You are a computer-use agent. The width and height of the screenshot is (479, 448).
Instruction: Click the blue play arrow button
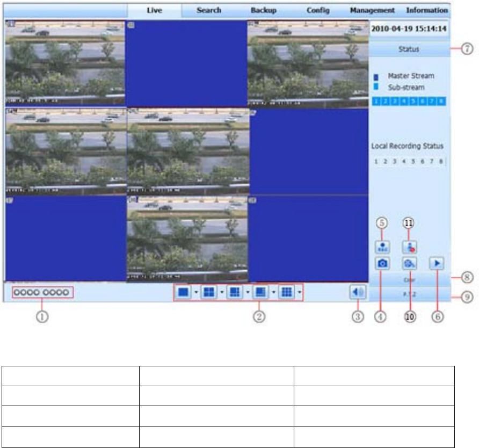tap(437, 263)
